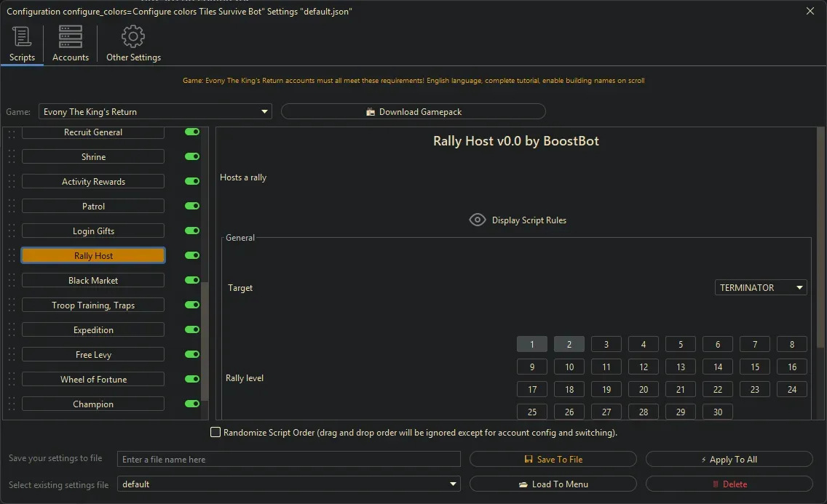Disable the Recruit General toggle

pos(192,132)
